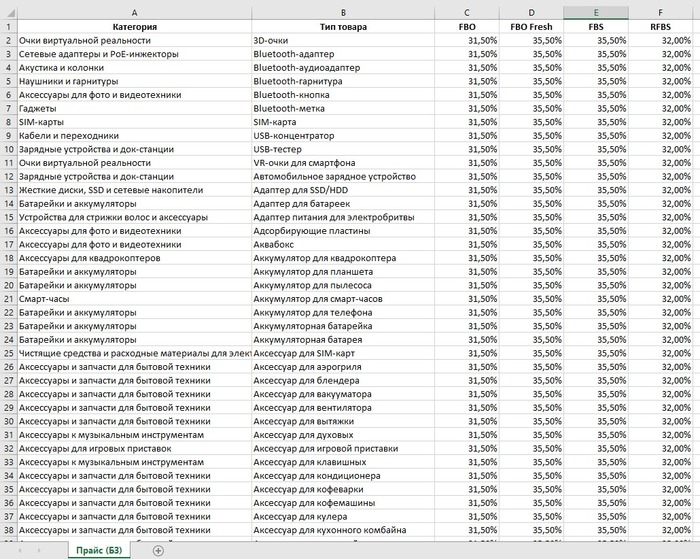Viewport: 700px width, 559px height.
Task: Click the RFBS header cell
Action: (x=660, y=27)
